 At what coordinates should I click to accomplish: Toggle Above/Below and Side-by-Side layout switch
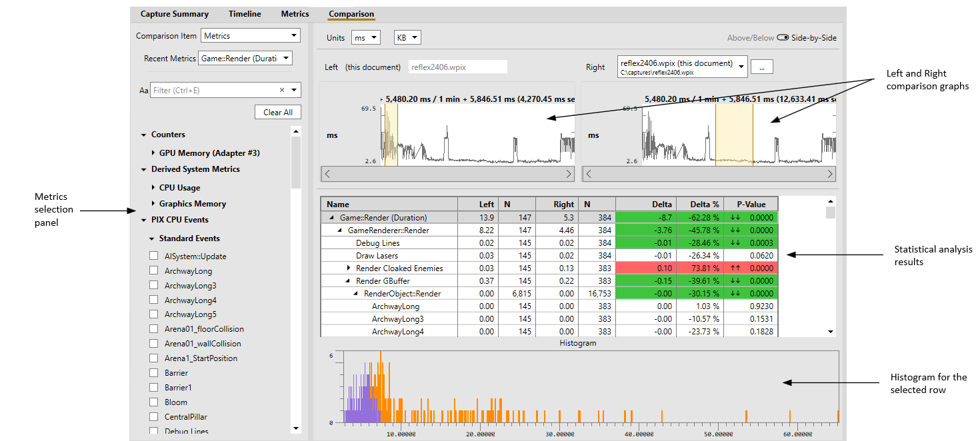click(x=783, y=38)
